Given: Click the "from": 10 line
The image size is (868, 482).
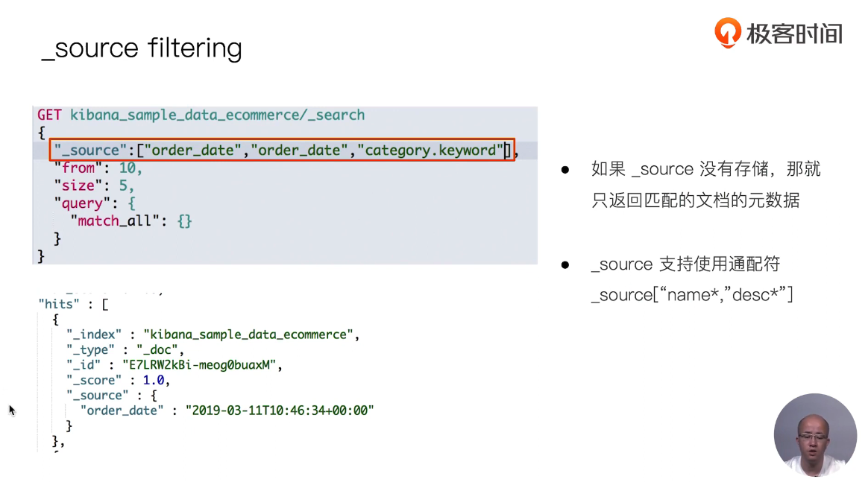Looking at the screenshot, I should [x=97, y=168].
